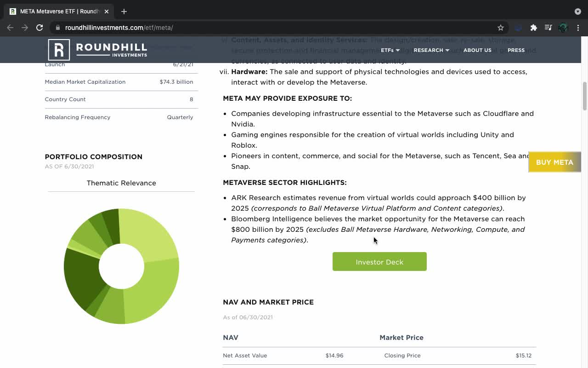Screen dimensions: 588x368
Task: Select the pale green top-right donut slice
Action: coord(149,234)
